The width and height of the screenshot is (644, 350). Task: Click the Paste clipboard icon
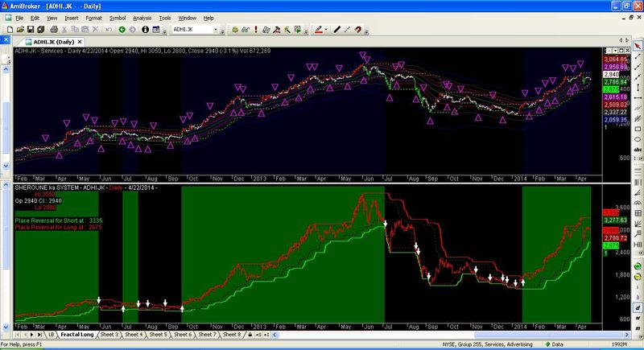pos(85,30)
